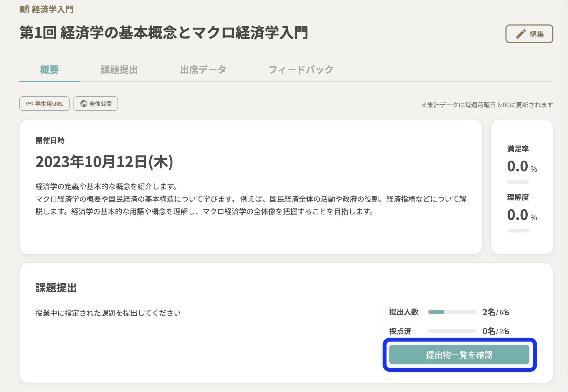Image resolution: width=568 pixels, height=392 pixels.
Task: Click the 満足率 0.0 % value
Action: click(522, 166)
